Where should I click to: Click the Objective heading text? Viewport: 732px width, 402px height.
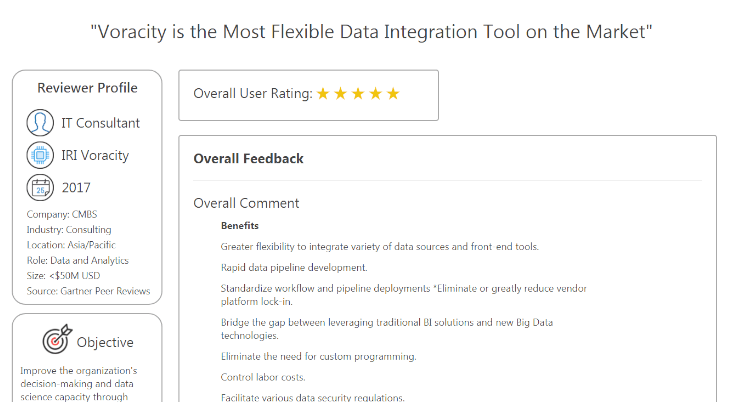coord(105,342)
